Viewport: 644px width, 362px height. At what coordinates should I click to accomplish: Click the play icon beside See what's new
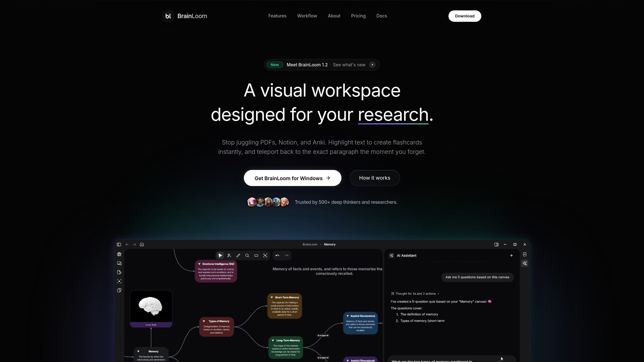(x=372, y=65)
